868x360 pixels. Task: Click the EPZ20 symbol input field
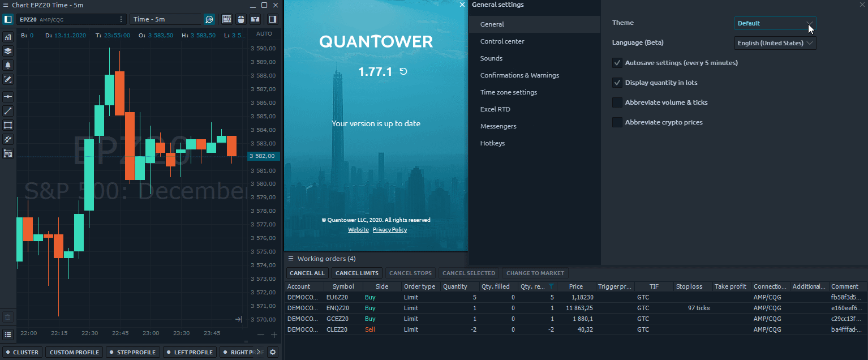tap(68, 19)
